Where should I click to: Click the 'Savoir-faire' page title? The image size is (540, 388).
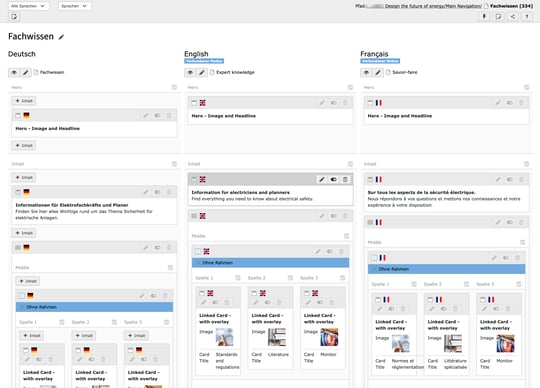point(405,72)
